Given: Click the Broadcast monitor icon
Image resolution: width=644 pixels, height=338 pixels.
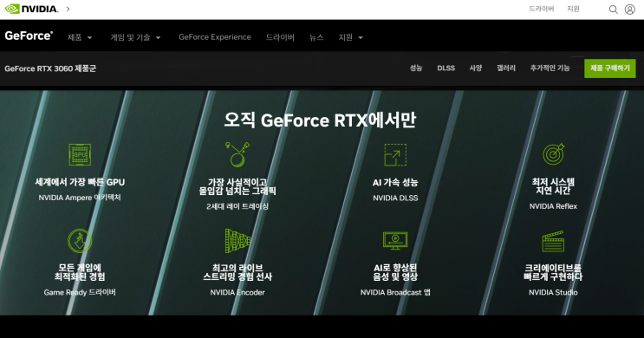Looking at the screenshot, I should (x=395, y=241).
